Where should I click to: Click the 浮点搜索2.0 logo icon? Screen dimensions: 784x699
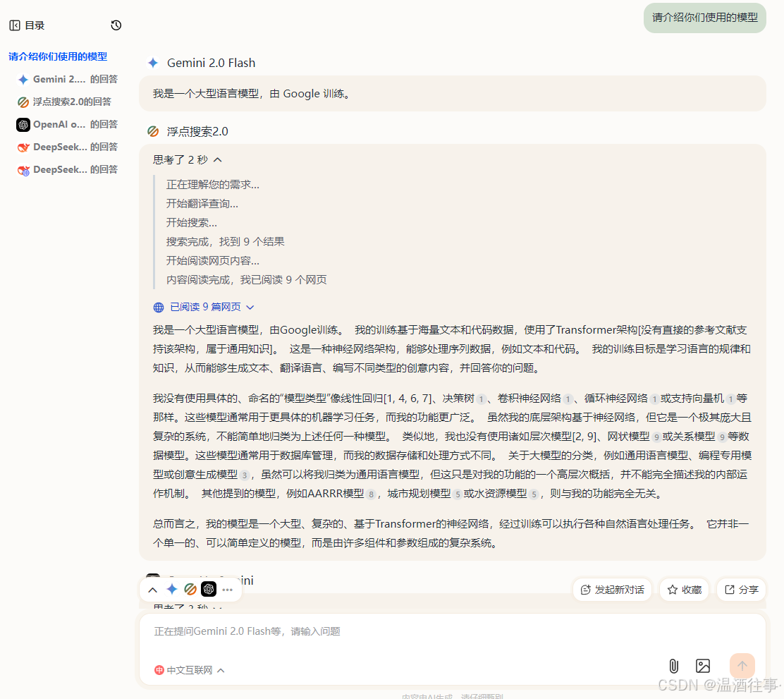[x=153, y=132]
